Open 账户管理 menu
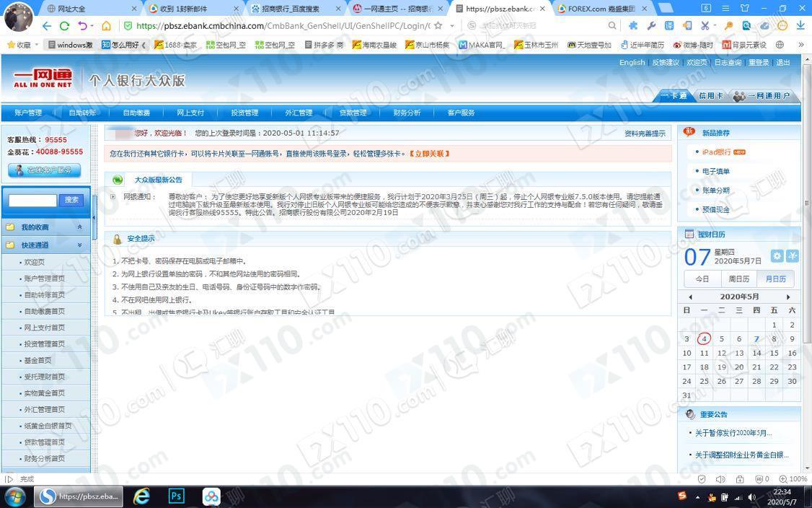The image size is (812, 508). point(28,113)
